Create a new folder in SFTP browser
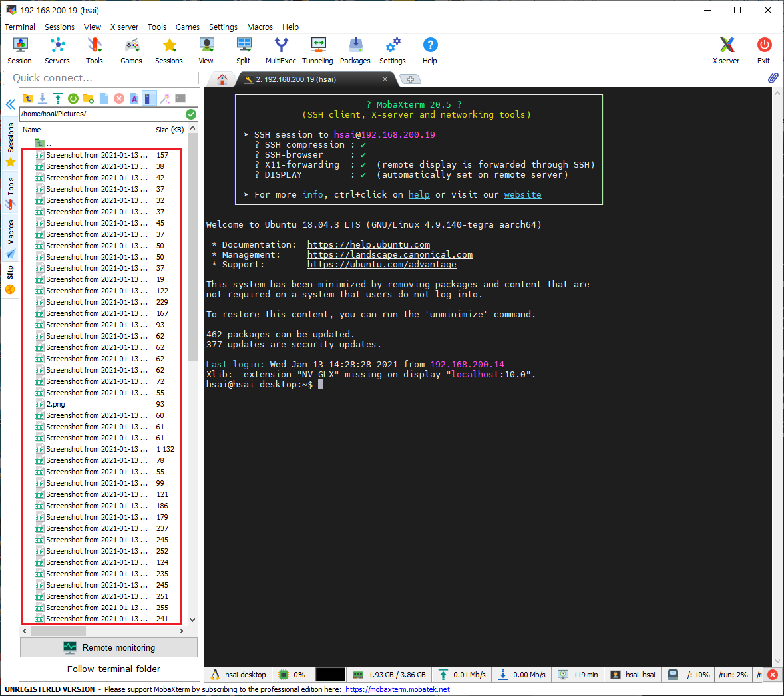The width and height of the screenshot is (784, 696). point(89,98)
